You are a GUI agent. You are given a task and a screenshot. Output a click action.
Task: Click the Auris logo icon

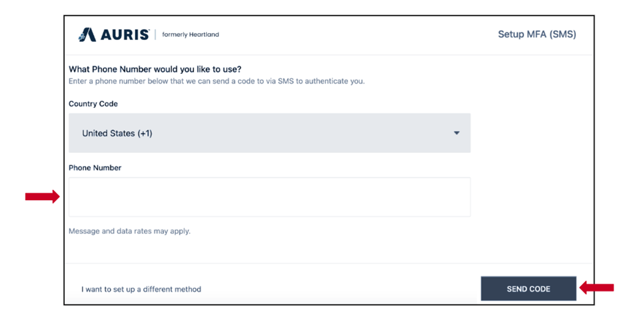87,35
